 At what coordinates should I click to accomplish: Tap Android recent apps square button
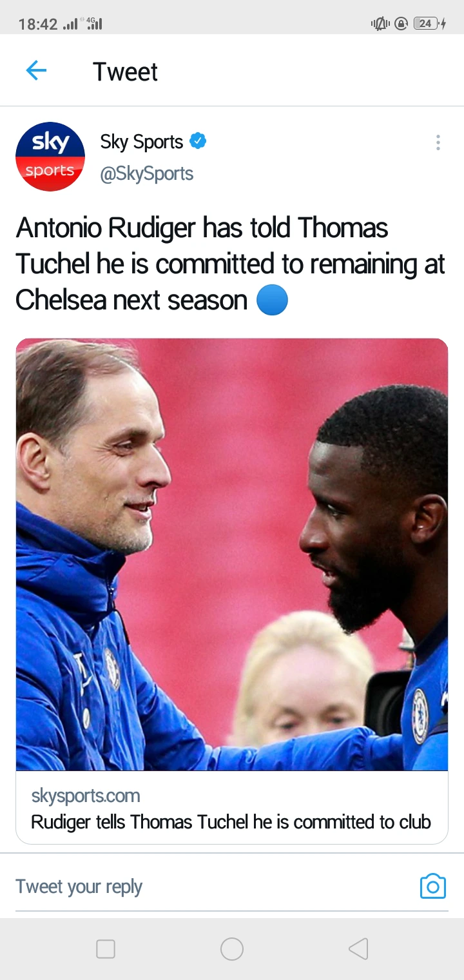pyautogui.click(x=106, y=949)
